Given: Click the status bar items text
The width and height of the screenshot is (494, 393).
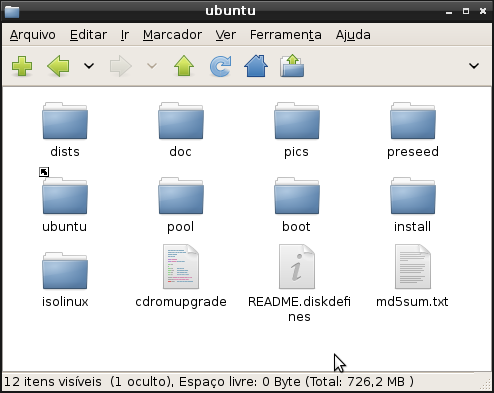Looking at the screenshot, I should pos(208,382).
